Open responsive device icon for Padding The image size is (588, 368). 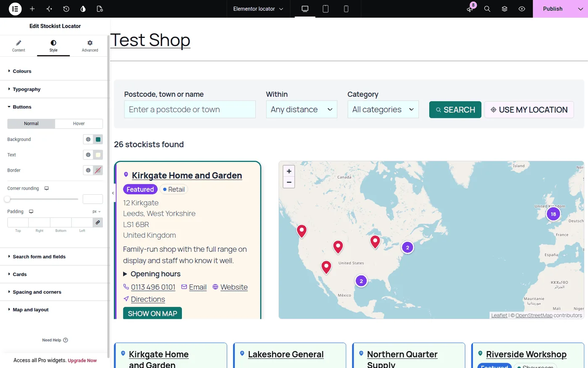[x=31, y=212]
